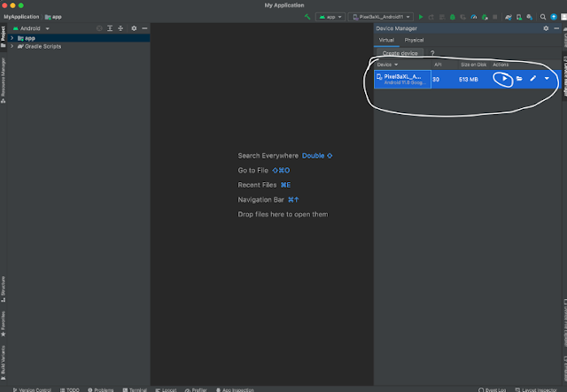Open the Logcat tool window tab

pyautogui.click(x=166, y=390)
